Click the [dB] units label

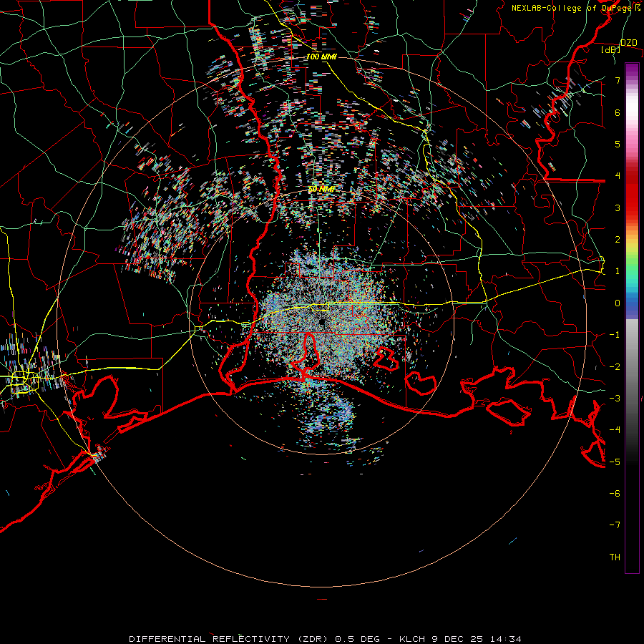coord(610,49)
